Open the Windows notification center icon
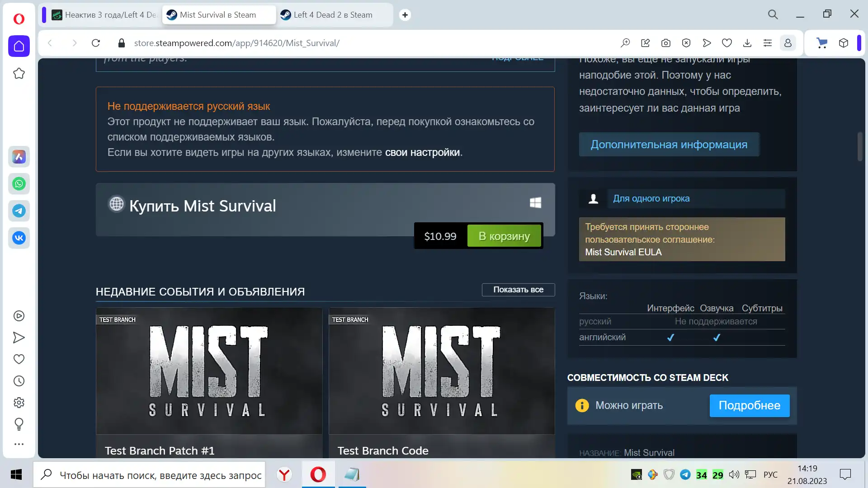The width and height of the screenshot is (868, 488). point(845,474)
